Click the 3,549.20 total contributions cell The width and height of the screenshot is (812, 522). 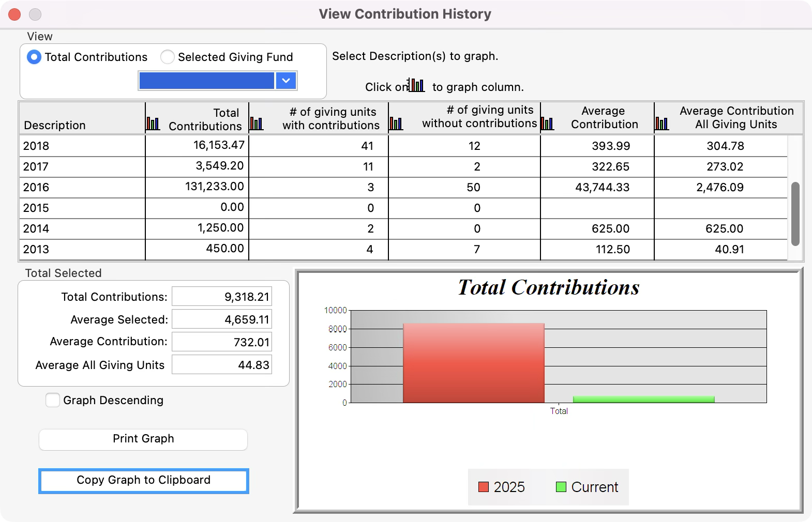[x=197, y=166]
